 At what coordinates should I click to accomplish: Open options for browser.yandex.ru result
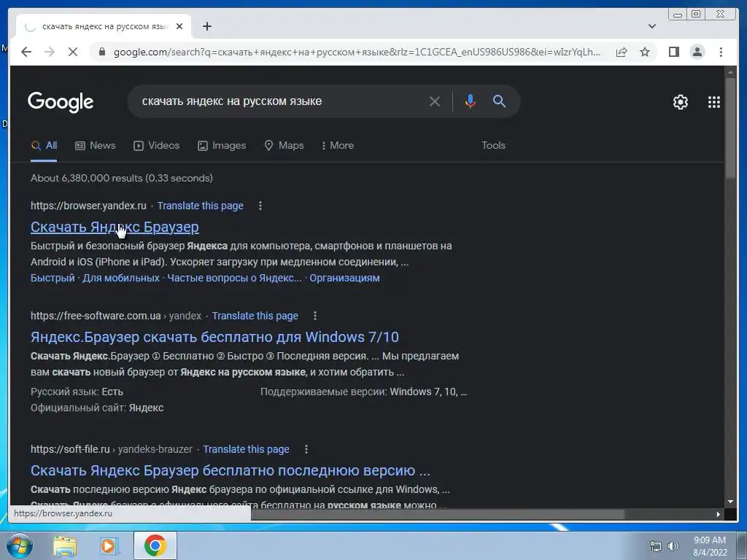[260, 206]
